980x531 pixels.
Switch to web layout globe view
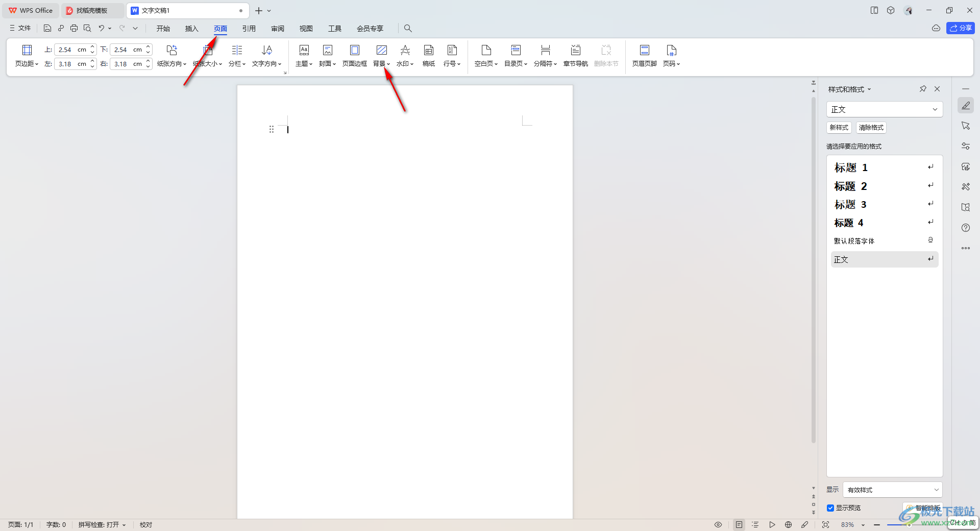pyautogui.click(x=789, y=524)
